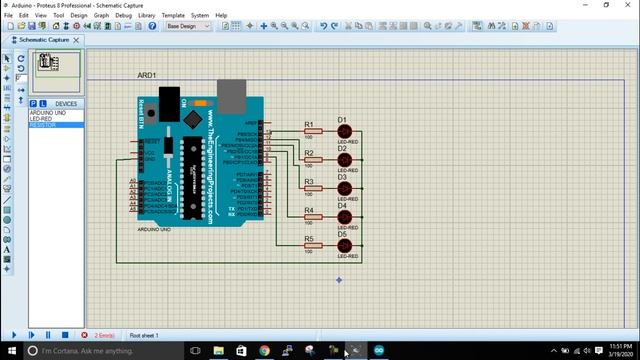Open the Debug menu

pos(123,15)
